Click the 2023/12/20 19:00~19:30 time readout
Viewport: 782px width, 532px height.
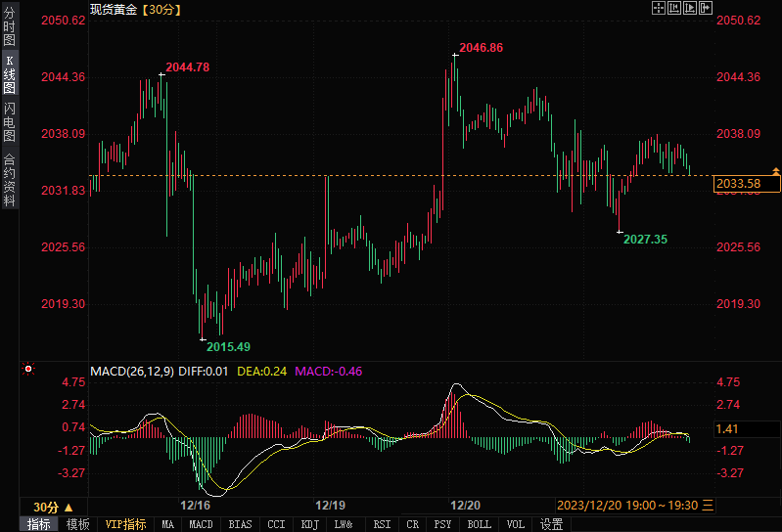coord(635,506)
